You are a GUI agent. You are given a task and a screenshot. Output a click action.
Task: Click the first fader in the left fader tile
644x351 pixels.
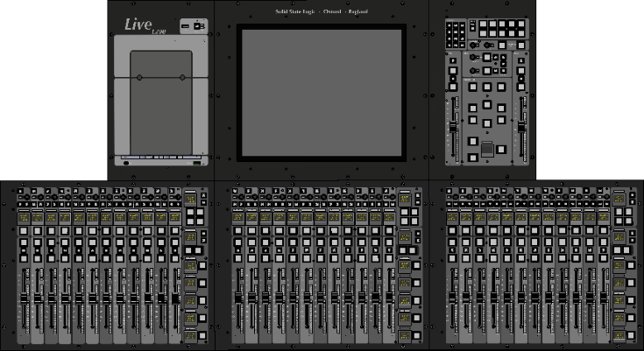click(x=25, y=298)
